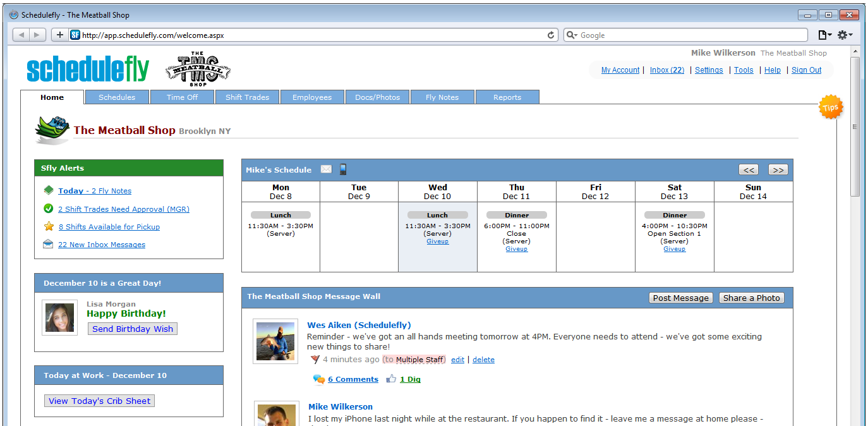Go to next week with >> button
This screenshot has width=868, height=426.
click(778, 169)
